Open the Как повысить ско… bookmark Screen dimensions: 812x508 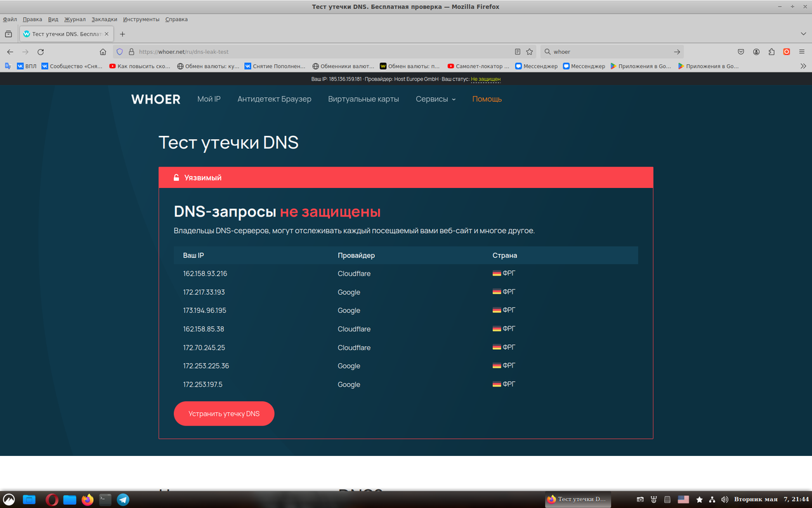coord(140,66)
